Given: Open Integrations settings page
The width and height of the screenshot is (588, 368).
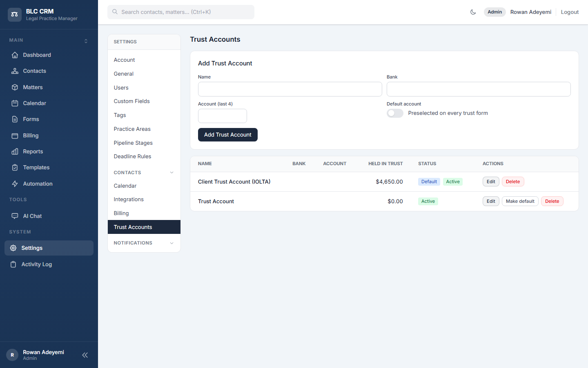Looking at the screenshot, I should click(x=144, y=200).
